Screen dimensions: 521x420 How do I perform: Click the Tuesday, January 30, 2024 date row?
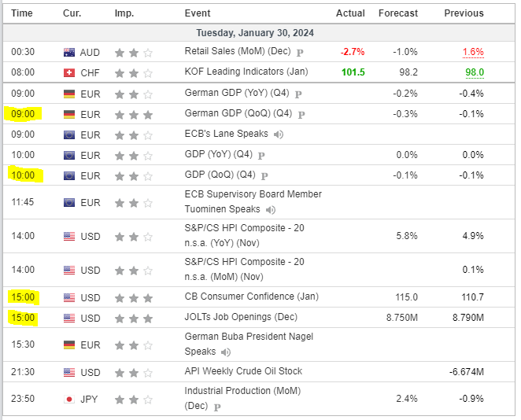coord(259,33)
